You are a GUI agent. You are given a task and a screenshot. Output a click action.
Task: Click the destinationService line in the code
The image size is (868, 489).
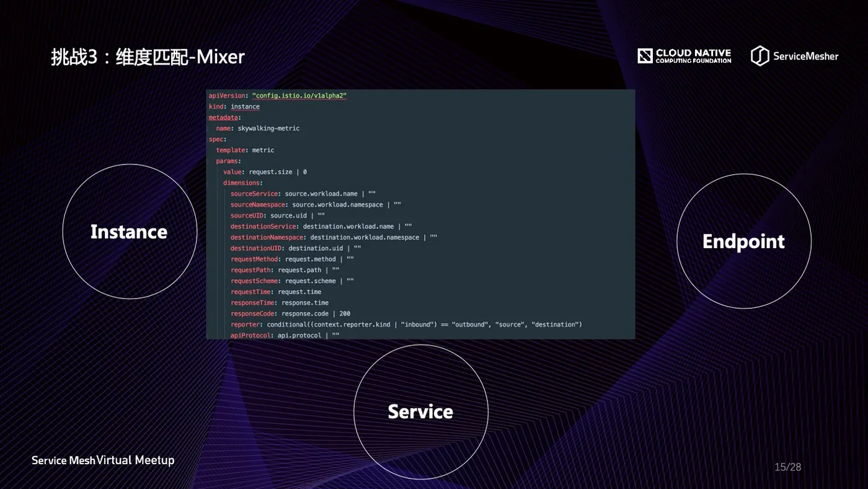point(321,227)
